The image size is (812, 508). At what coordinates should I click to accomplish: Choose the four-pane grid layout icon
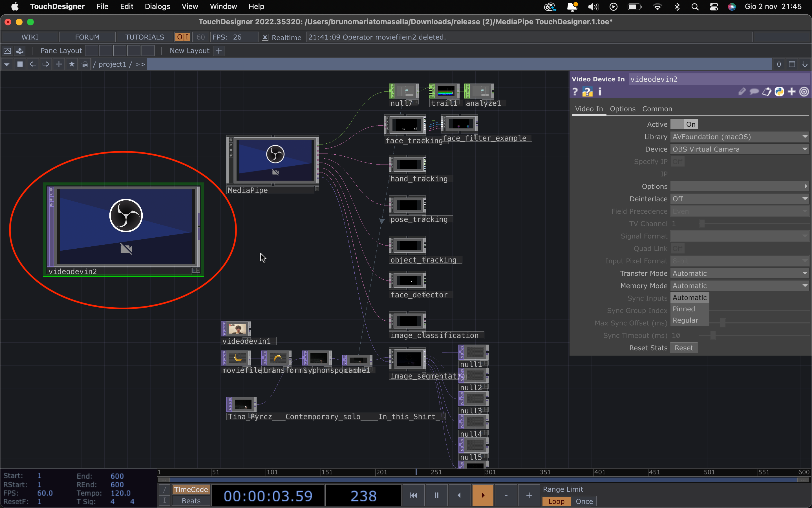coord(148,51)
